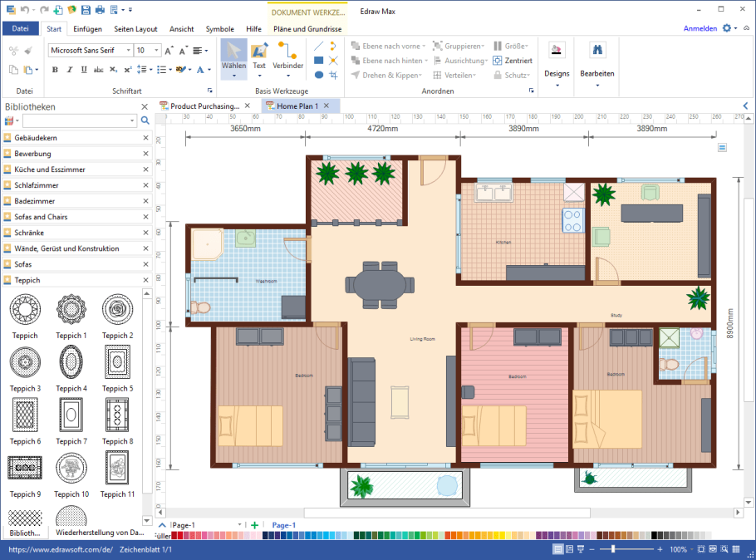
Task: Open the Designs gallery icon
Action: point(557,51)
